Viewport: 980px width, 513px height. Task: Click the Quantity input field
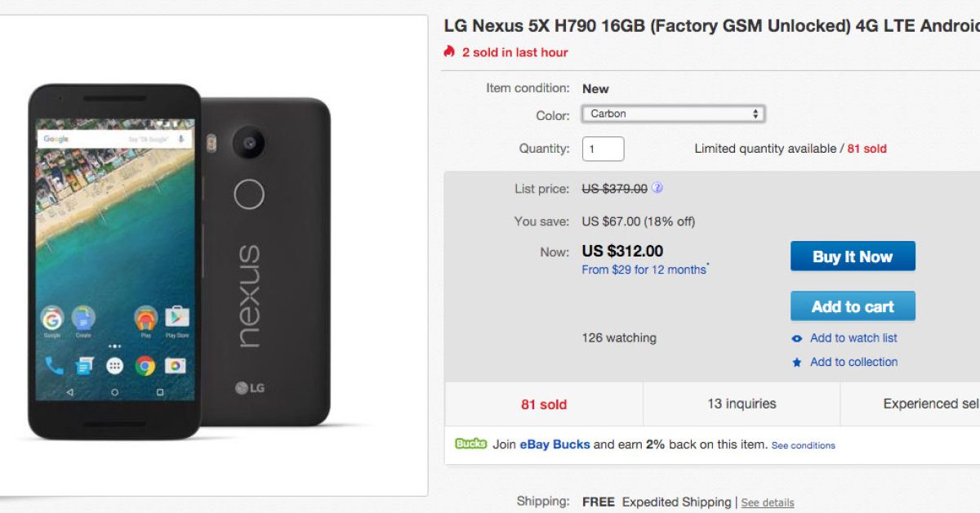pos(603,149)
